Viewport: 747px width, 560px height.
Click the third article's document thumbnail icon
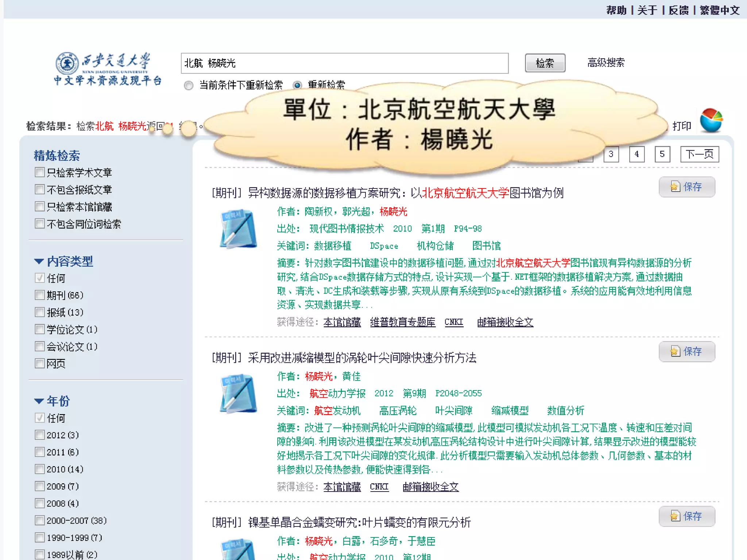click(238, 550)
